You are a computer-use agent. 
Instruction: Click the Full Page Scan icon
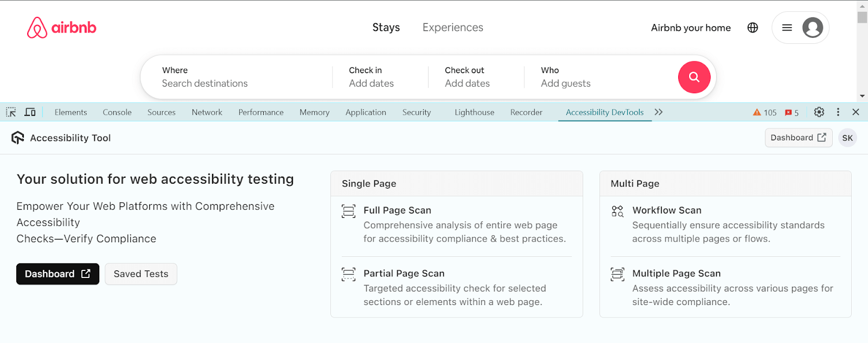[x=348, y=211]
